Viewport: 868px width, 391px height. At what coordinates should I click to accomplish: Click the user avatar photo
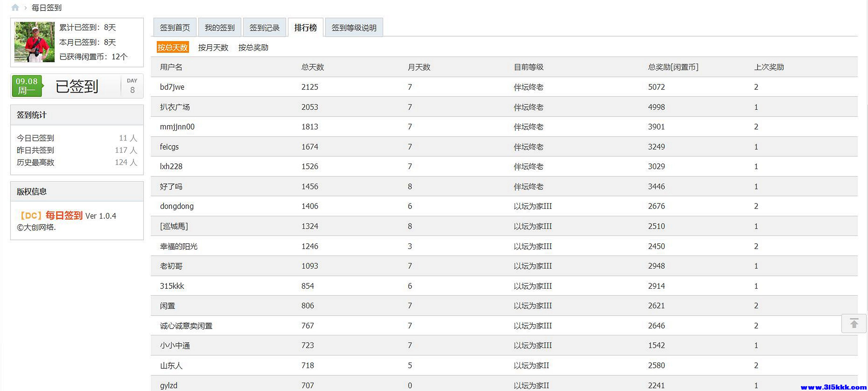click(x=34, y=42)
